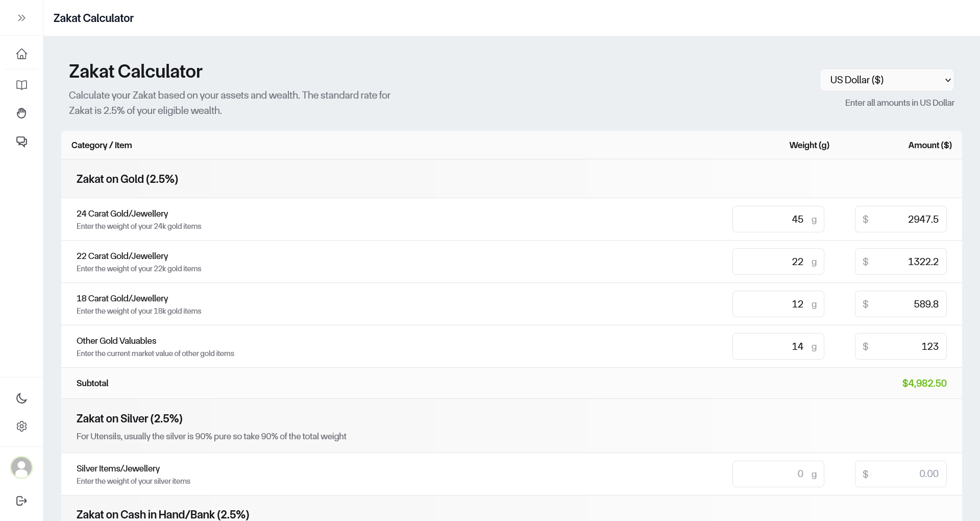Toggle dark mode with the moon icon
The image size is (980, 521).
21,398
